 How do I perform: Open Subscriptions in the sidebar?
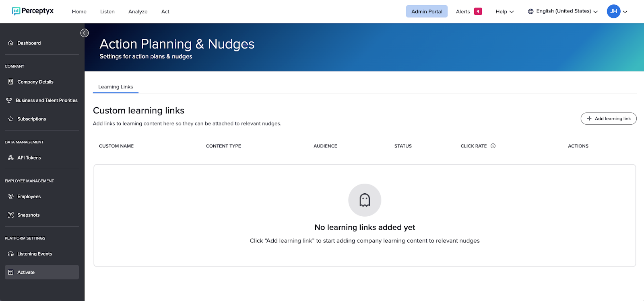[42, 119]
